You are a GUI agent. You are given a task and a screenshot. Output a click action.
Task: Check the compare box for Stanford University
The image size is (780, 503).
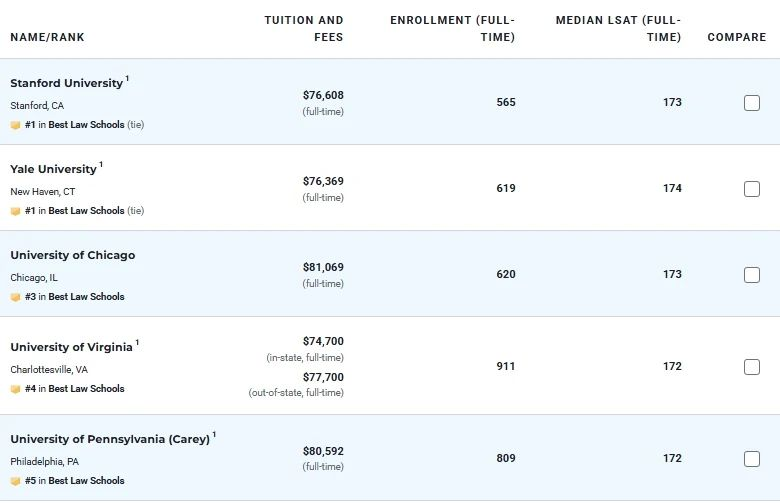(752, 103)
